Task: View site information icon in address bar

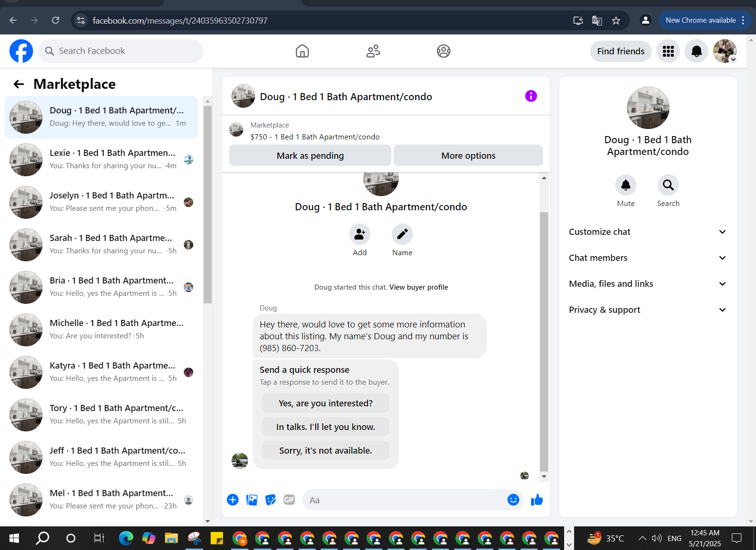Action: point(81,20)
